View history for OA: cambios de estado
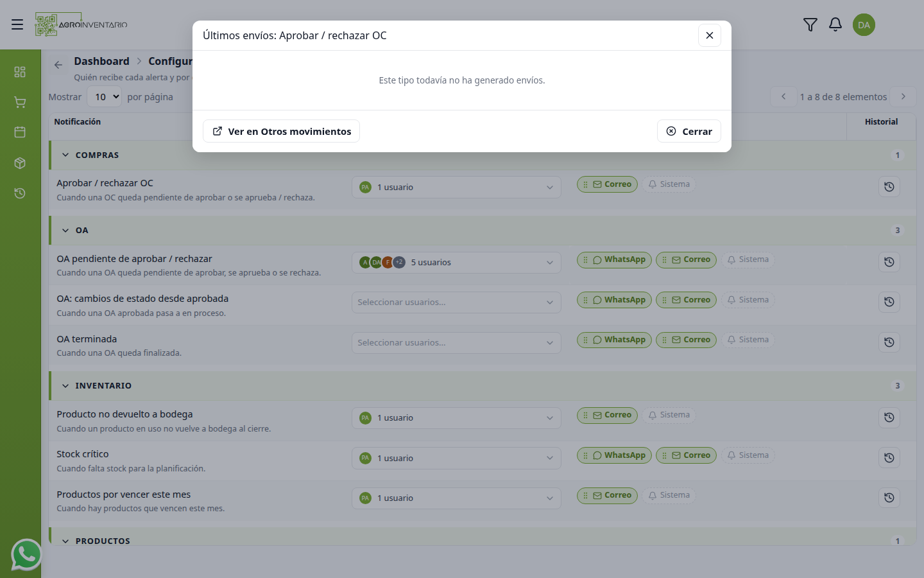Screen dimensions: 924x578 889,302
